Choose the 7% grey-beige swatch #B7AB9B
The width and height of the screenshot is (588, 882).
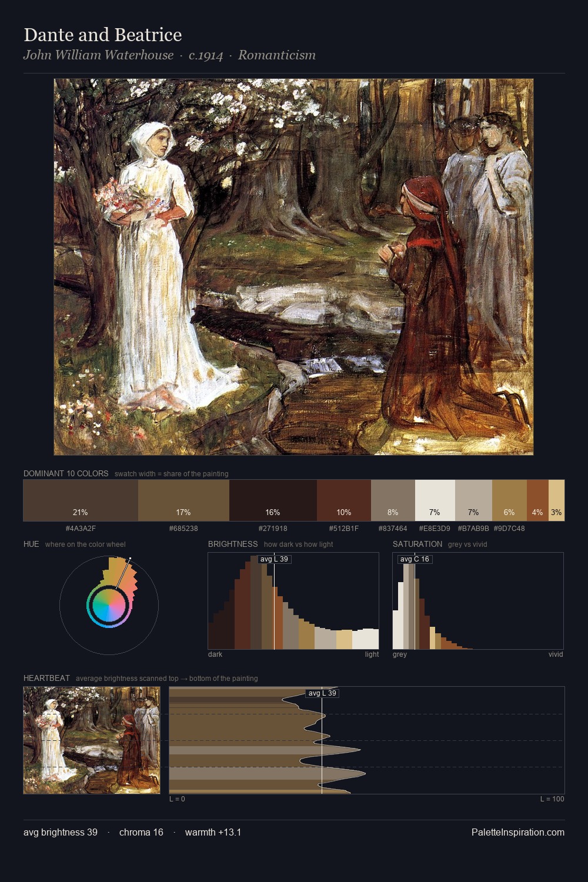[x=473, y=500]
